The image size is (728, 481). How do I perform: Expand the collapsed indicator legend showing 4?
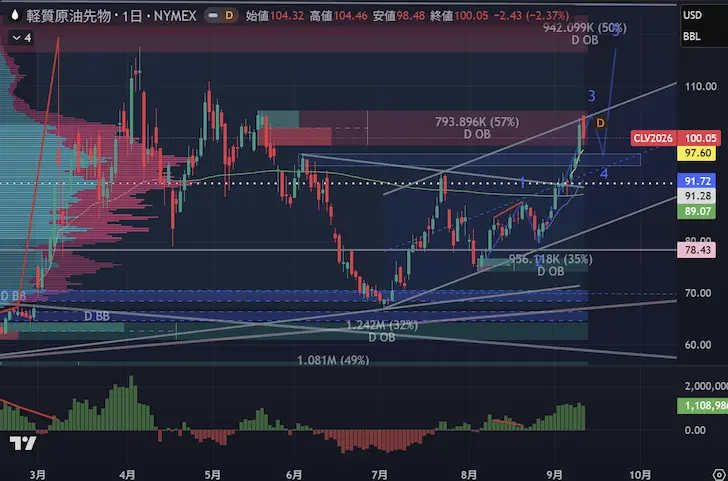click(22, 38)
